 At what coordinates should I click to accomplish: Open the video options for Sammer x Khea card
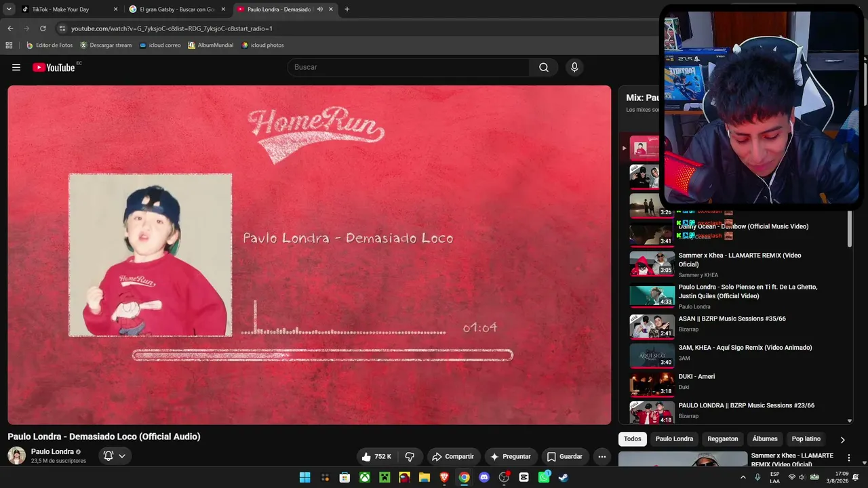(x=848, y=458)
